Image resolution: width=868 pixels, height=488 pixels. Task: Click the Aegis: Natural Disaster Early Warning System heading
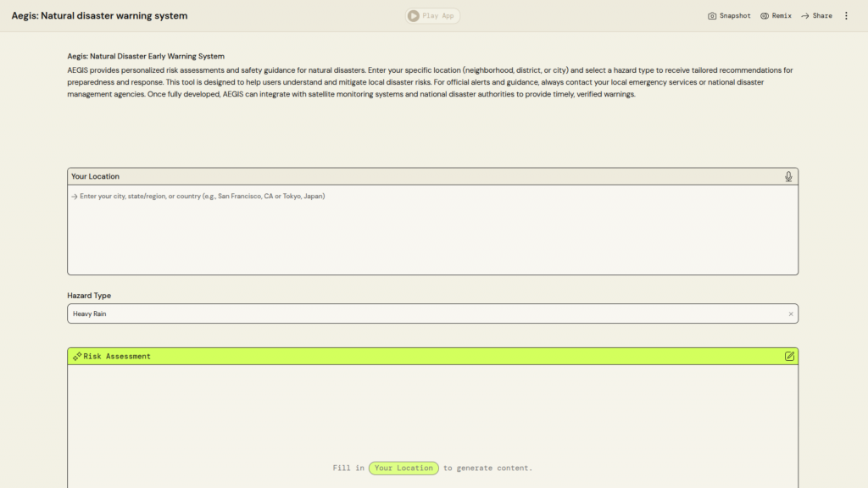146,57
